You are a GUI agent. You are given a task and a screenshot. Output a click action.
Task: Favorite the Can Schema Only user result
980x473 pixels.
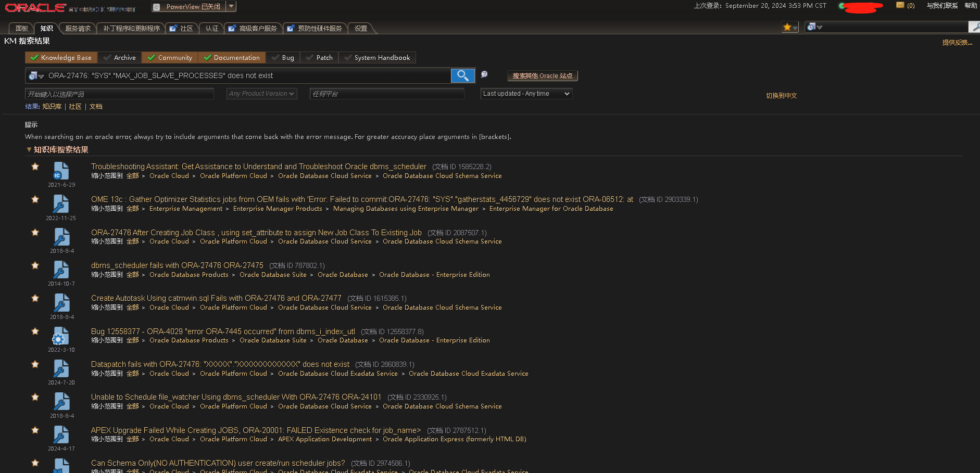coord(35,463)
